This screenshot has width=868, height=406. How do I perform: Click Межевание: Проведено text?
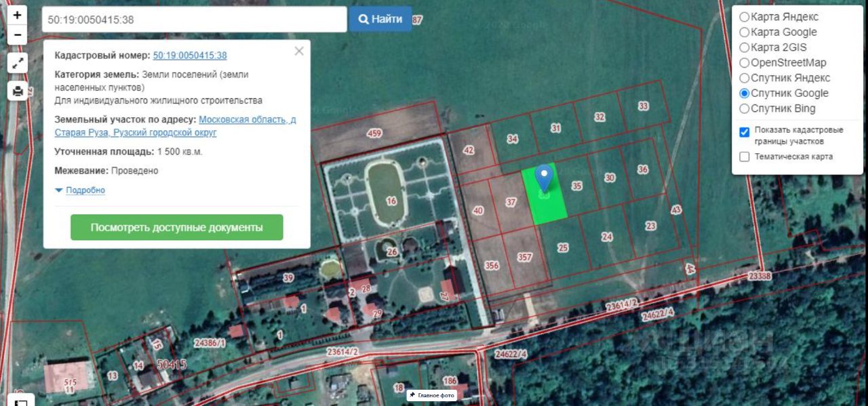tap(106, 171)
